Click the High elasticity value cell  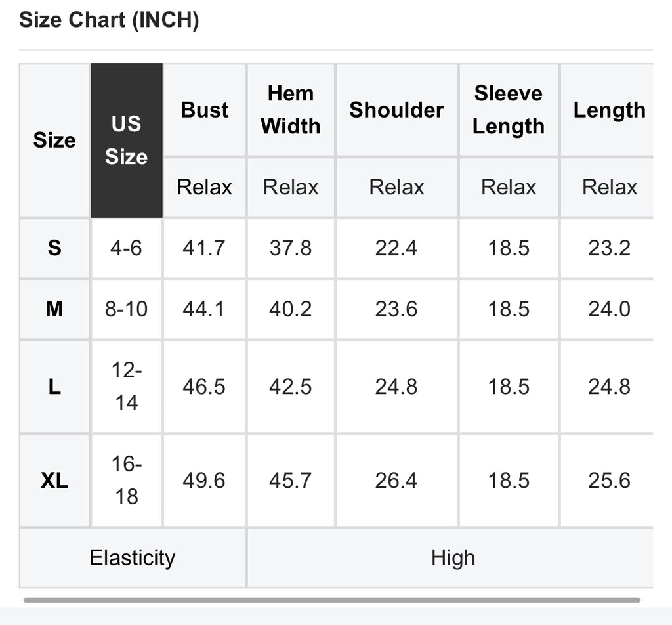coord(452,558)
